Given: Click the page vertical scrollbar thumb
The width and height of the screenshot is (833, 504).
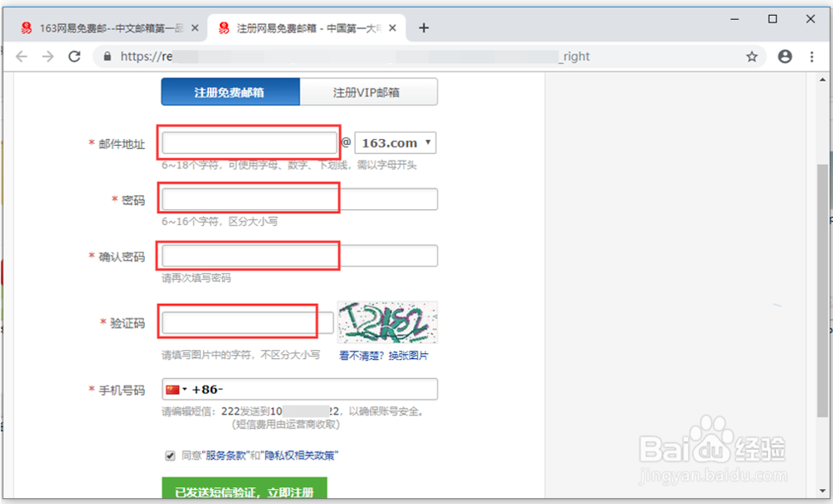Looking at the screenshot, I should click(x=822, y=291).
